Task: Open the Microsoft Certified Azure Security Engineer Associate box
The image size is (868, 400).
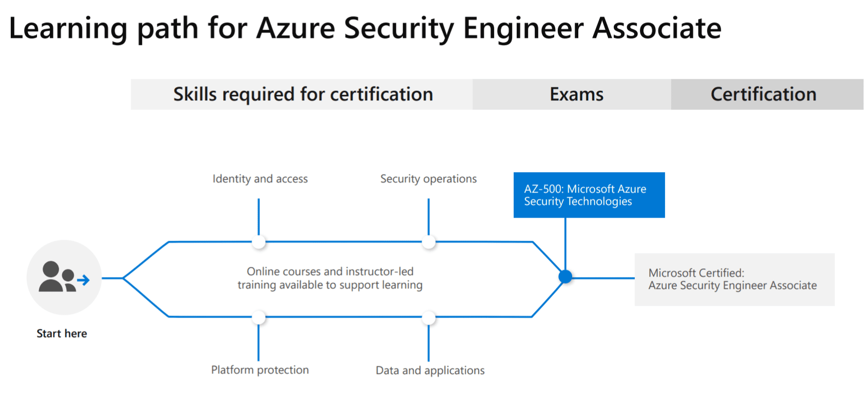Action: click(734, 280)
